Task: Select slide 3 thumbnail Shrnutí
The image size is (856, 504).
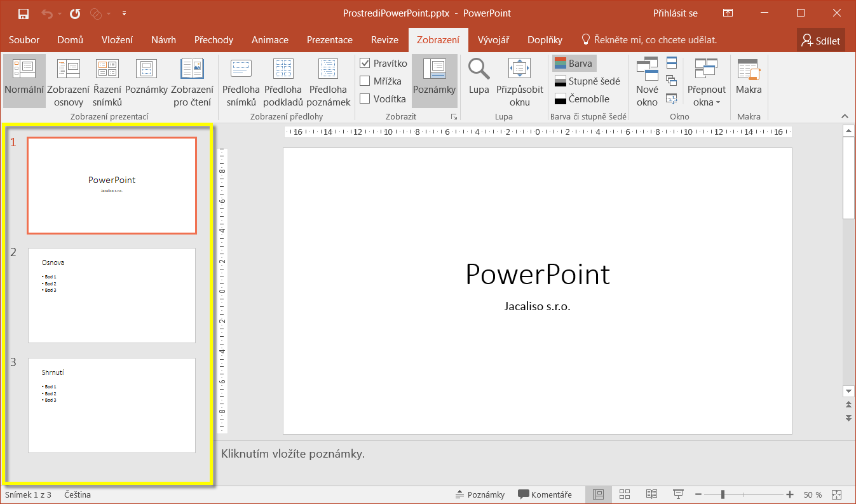Action: pyautogui.click(x=112, y=405)
